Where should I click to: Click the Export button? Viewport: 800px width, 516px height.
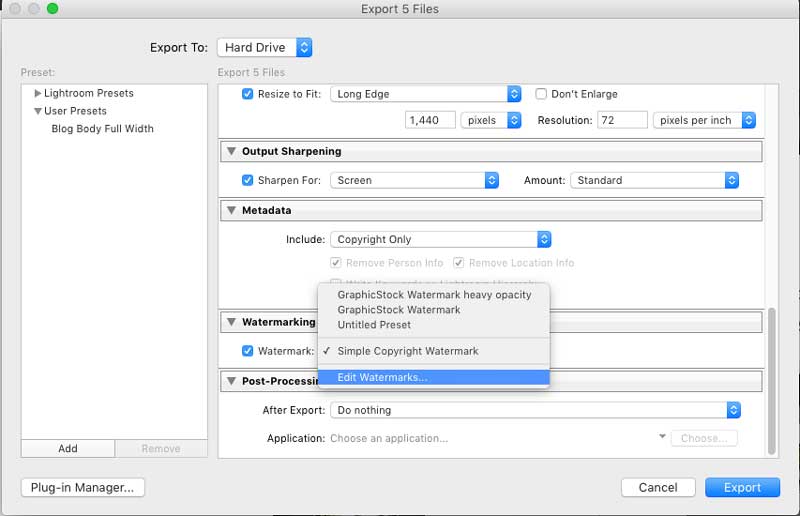[742, 487]
